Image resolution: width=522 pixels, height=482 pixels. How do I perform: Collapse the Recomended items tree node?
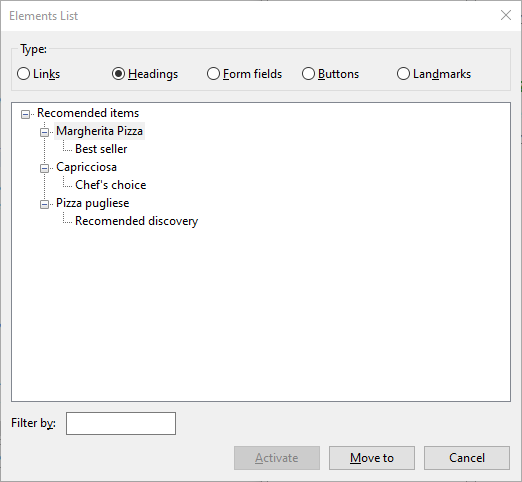click(25, 114)
